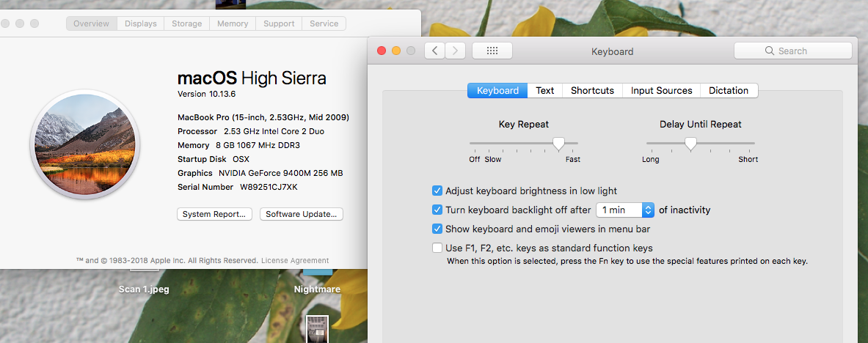Uncheck Show keyboard and emoji viewers
The image size is (868, 343).
point(437,229)
